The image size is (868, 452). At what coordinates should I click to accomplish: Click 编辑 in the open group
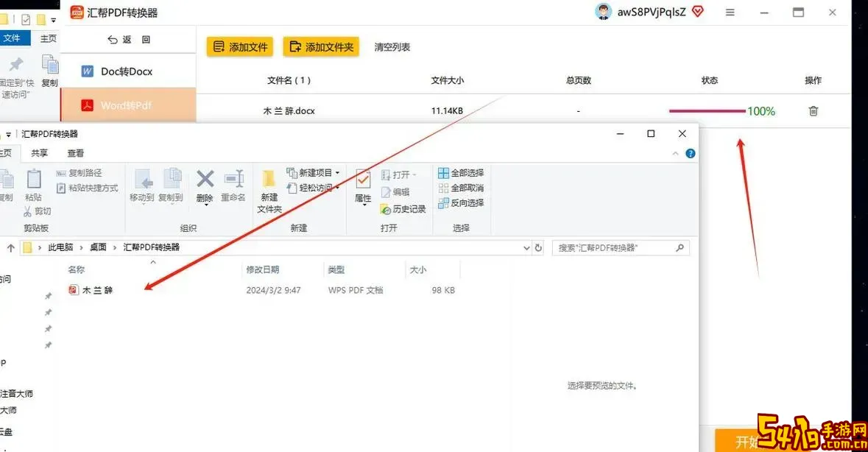pyautogui.click(x=395, y=192)
